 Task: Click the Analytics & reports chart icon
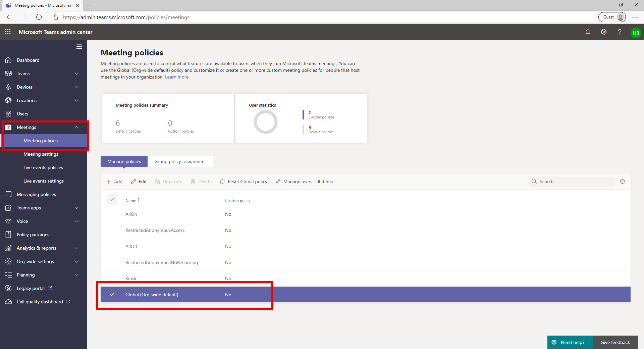click(x=8, y=248)
